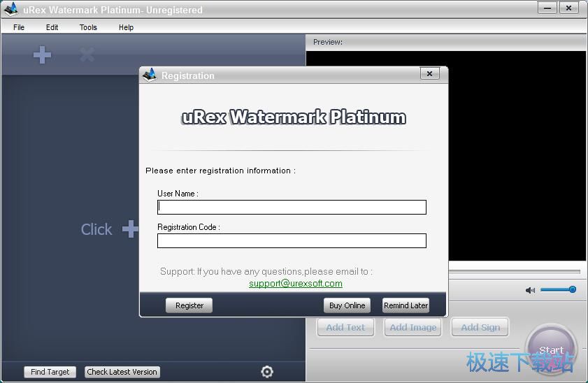Click the large plus next to Click text
The width and height of the screenshot is (588, 383).
pos(130,229)
